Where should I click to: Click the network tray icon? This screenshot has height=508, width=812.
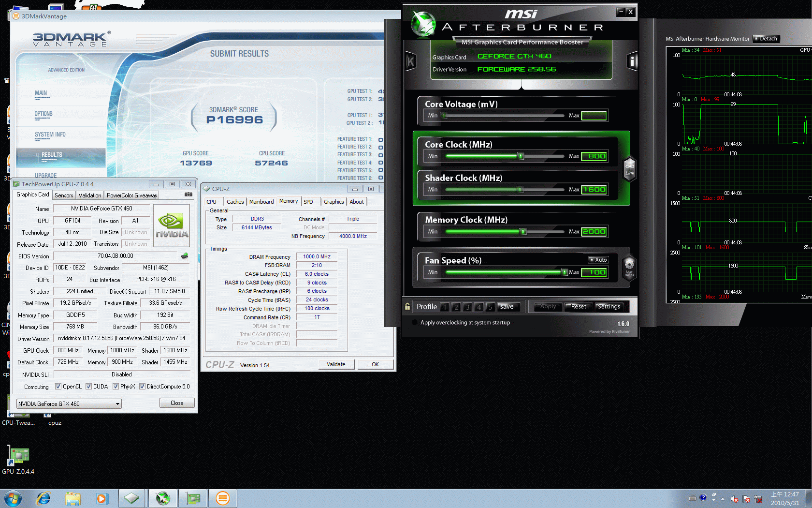758,499
